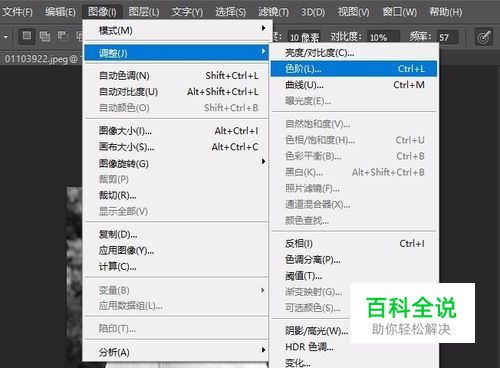Choose 计算(C)... menu entry
Screen dimensions: 500x368
176,267
